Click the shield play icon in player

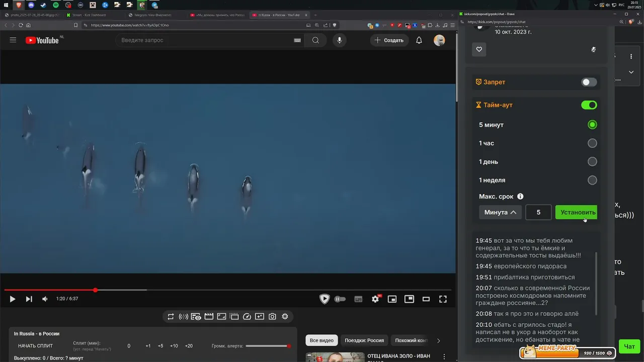coord(325,299)
